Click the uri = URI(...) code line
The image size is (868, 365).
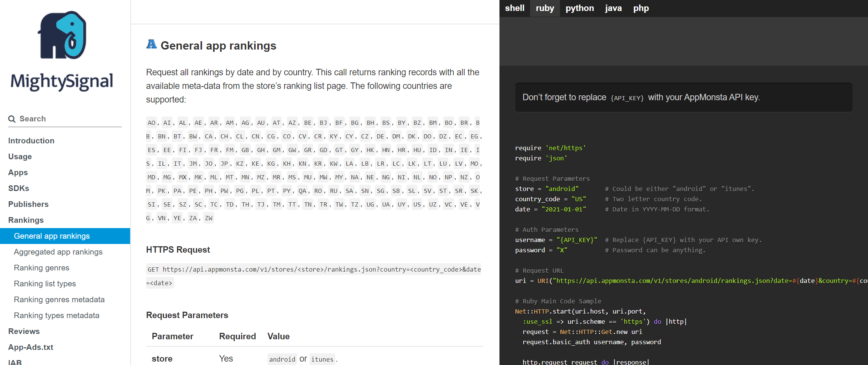click(691, 281)
